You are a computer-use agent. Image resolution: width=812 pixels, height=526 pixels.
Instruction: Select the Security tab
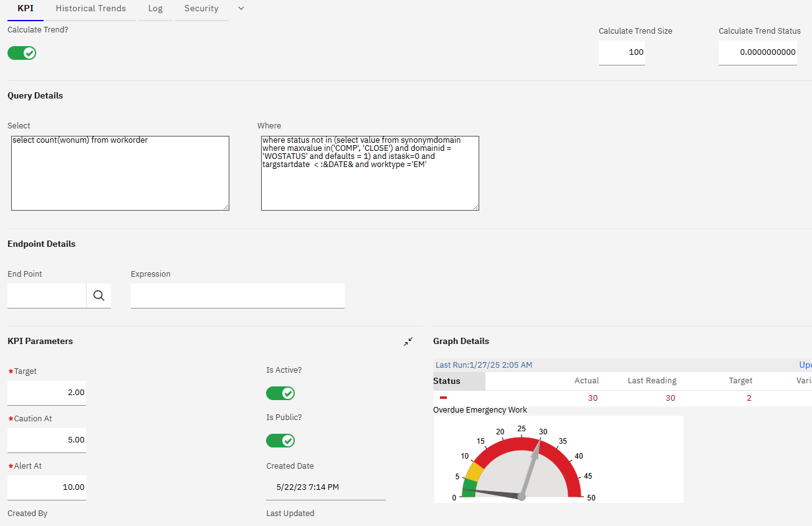[x=201, y=8]
